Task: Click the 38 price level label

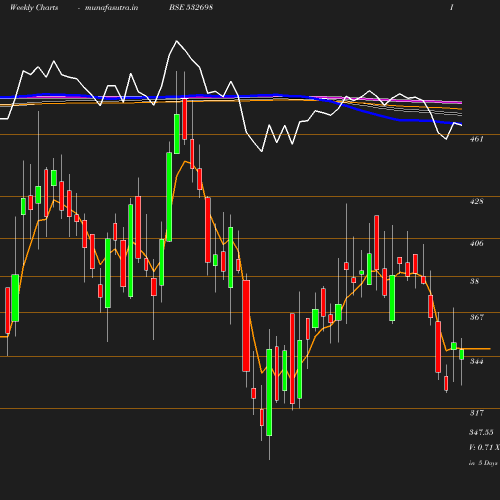Action: click(x=474, y=281)
